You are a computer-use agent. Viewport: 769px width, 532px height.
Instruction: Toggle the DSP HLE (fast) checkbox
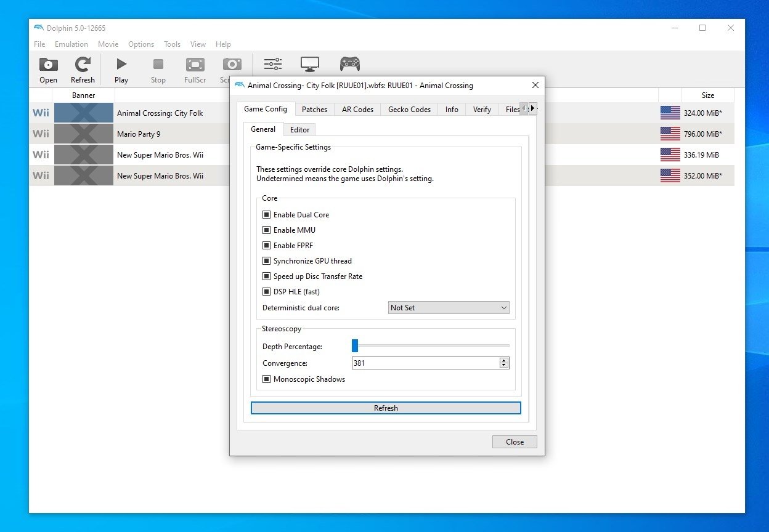(267, 292)
